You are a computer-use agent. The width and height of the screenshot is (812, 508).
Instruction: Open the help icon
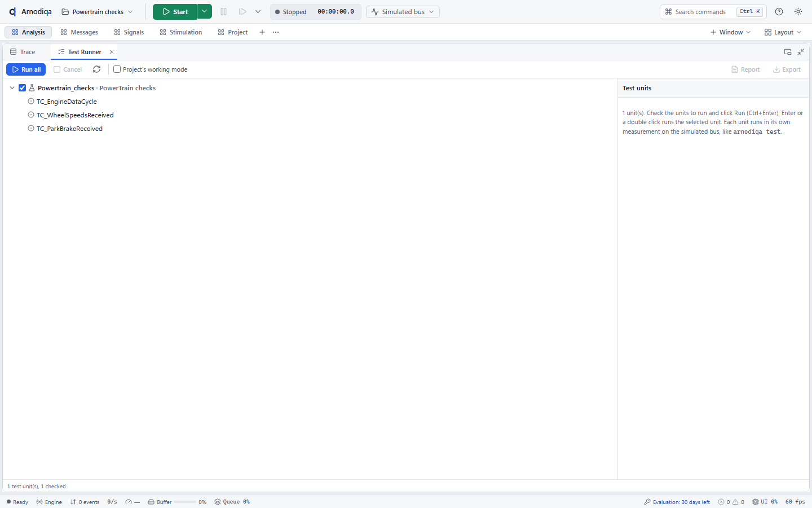point(779,12)
